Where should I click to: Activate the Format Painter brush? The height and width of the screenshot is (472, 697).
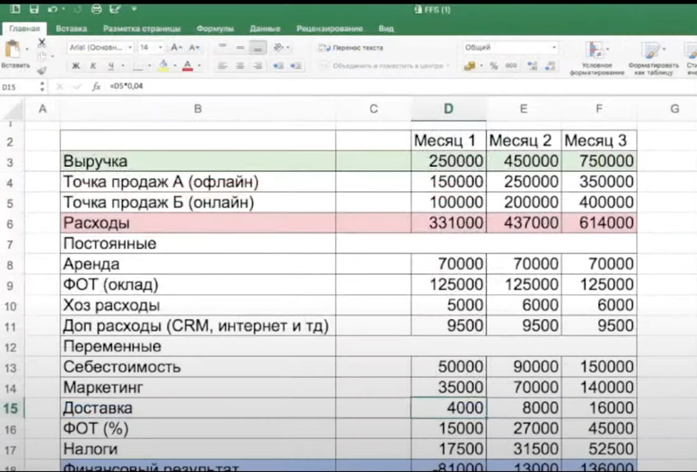(x=42, y=70)
